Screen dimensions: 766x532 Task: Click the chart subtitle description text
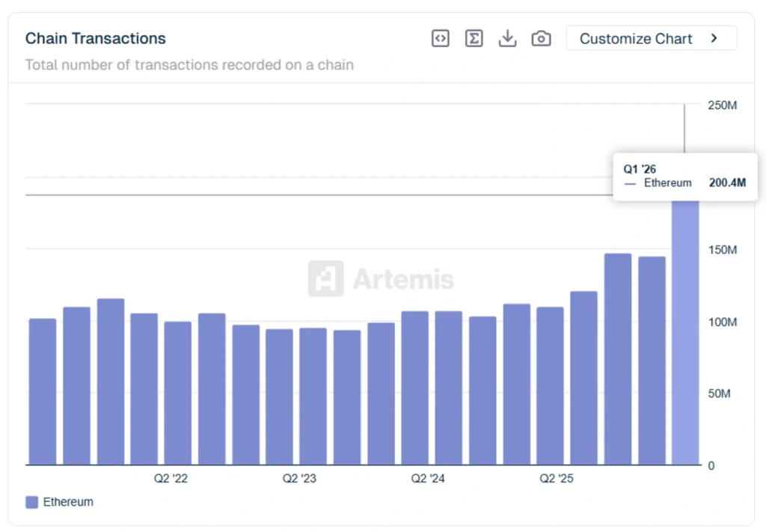[x=190, y=65]
